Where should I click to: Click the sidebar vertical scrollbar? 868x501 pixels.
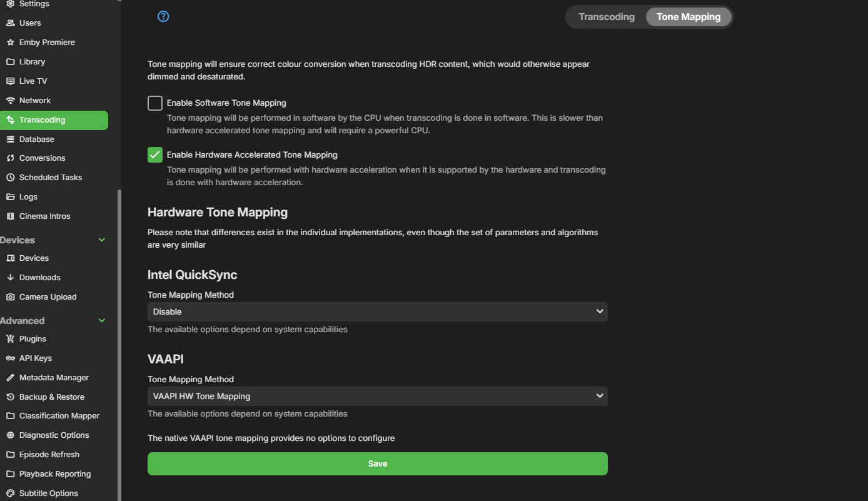click(x=119, y=344)
